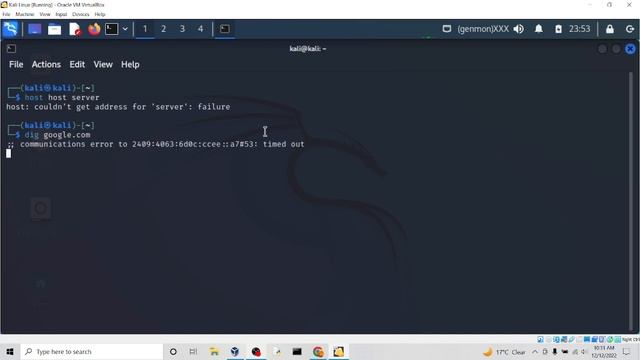This screenshot has height=360, width=640.
Task: Open the terminal View menu
Action: (103, 64)
